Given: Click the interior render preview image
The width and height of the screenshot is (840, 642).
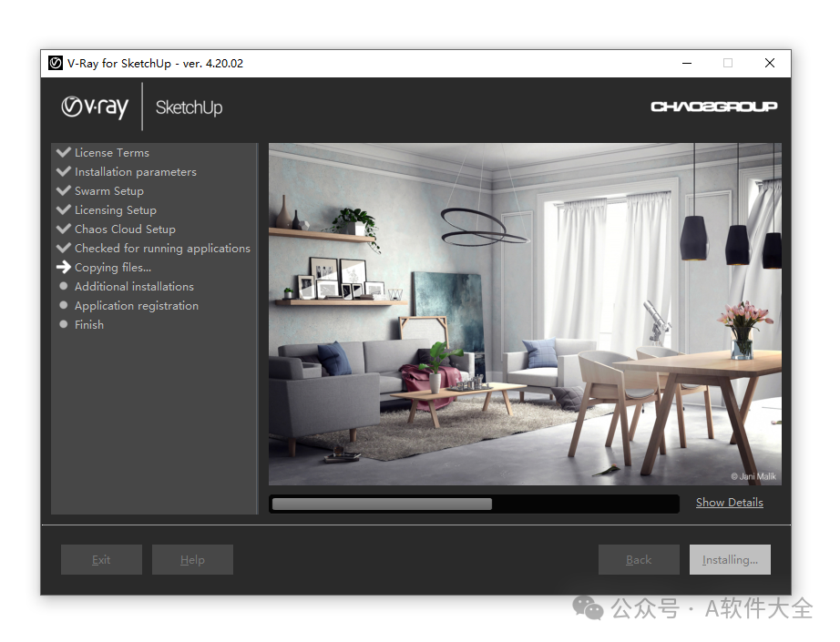Looking at the screenshot, I should 525,314.
